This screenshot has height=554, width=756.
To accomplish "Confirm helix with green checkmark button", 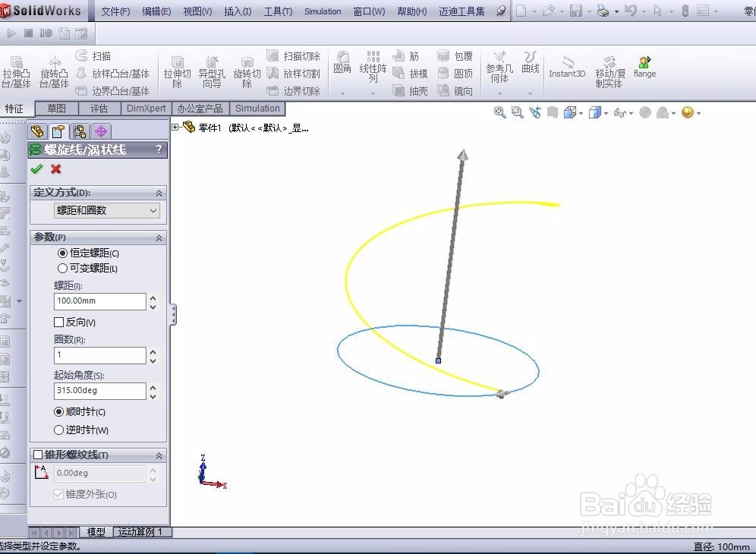I will 36,169.
